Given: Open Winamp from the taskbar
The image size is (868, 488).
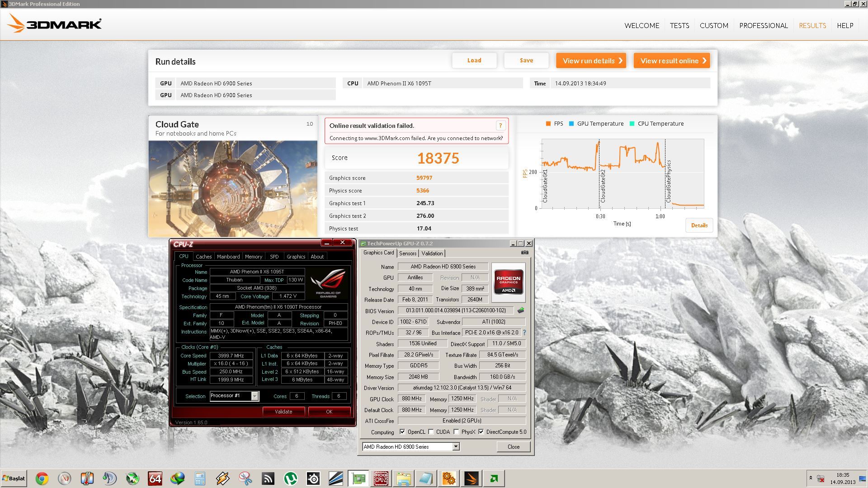Looking at the screenshot, I should [x=222, y=478].
